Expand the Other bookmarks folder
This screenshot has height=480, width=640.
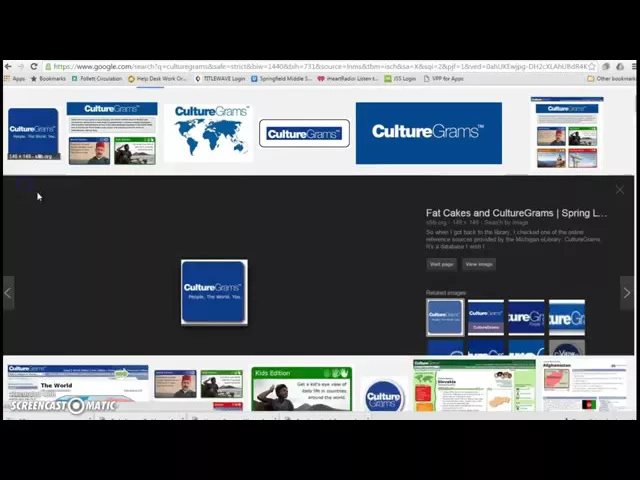(x=611, y=78)
